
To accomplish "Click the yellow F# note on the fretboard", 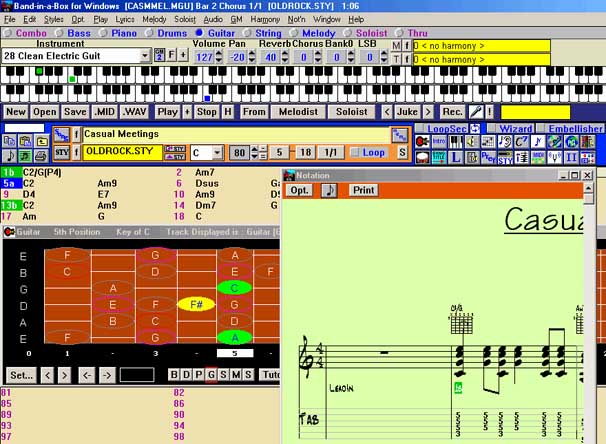I will pyautogui.click(x=196, y=305).
